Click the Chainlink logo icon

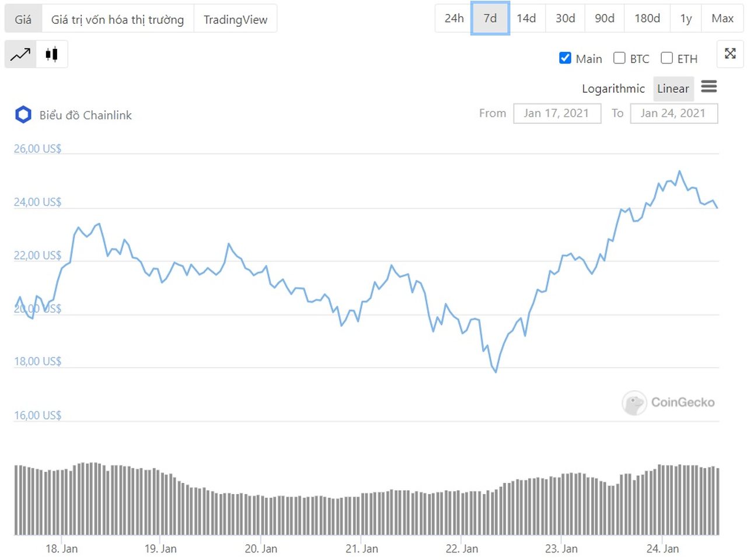[x=23, y=114]
